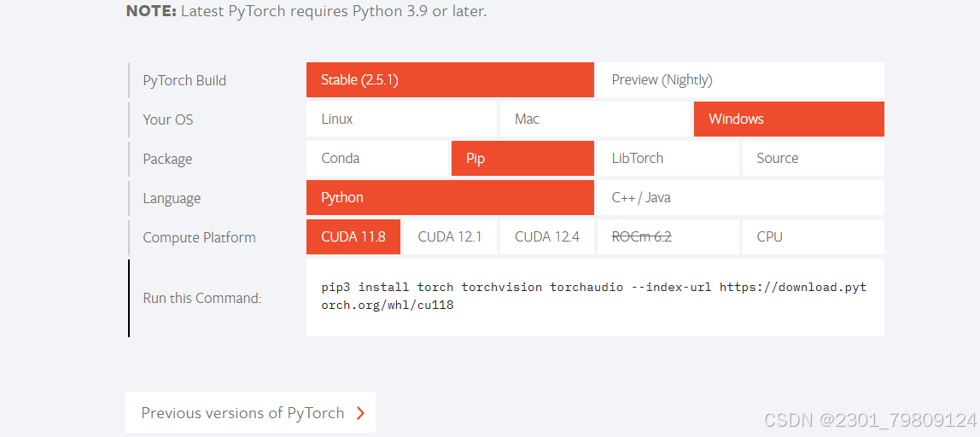Click the Compute Platform row label
The width and height of the screenshot is (980, 437).
click(200, 237)
